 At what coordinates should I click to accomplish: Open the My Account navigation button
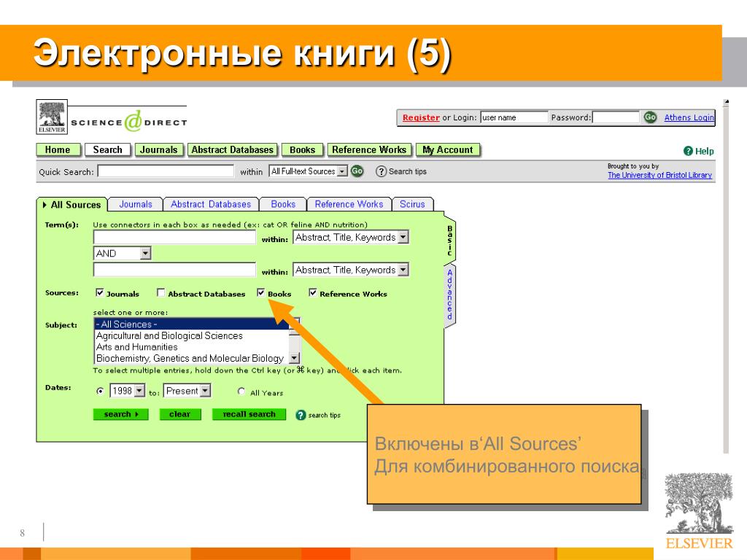tap(448, 150)
